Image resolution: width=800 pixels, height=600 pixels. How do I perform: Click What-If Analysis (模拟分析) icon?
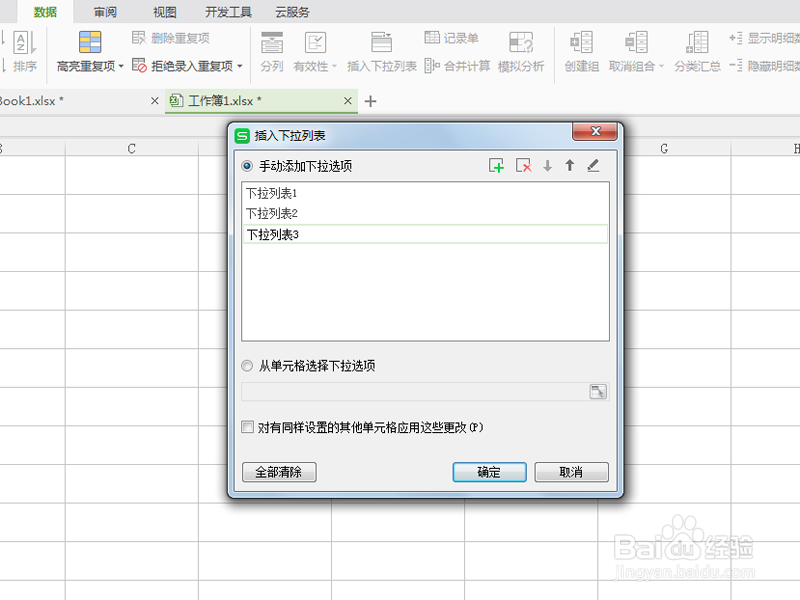click(x=521, y=42)
